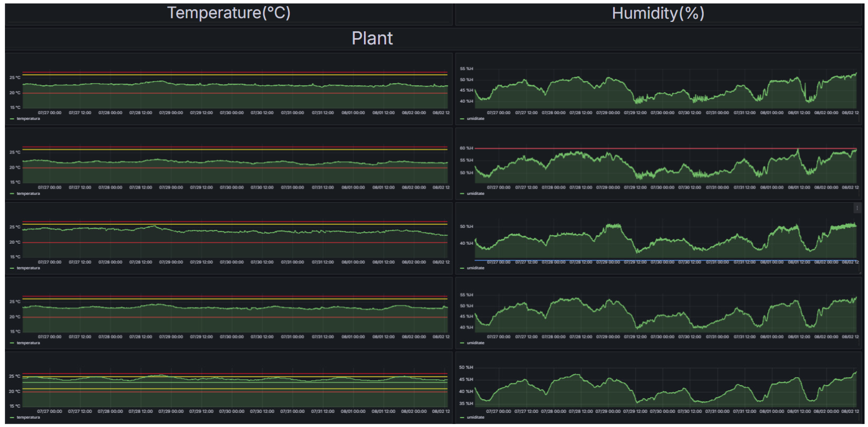Viewport: 868px width, 427px height.
Task: Toggle the temperatura legend in the bottom temperature panel
Action: click(28, 418)
